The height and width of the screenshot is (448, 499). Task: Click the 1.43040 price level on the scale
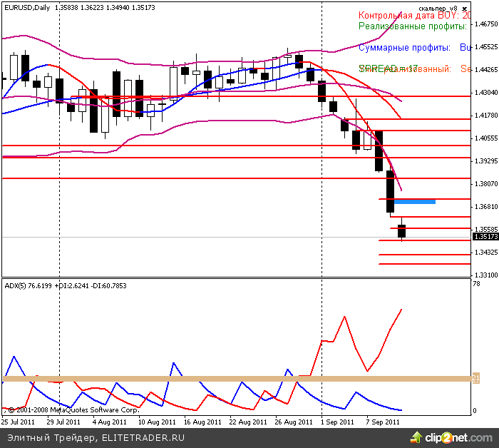(x=485, y=93)
